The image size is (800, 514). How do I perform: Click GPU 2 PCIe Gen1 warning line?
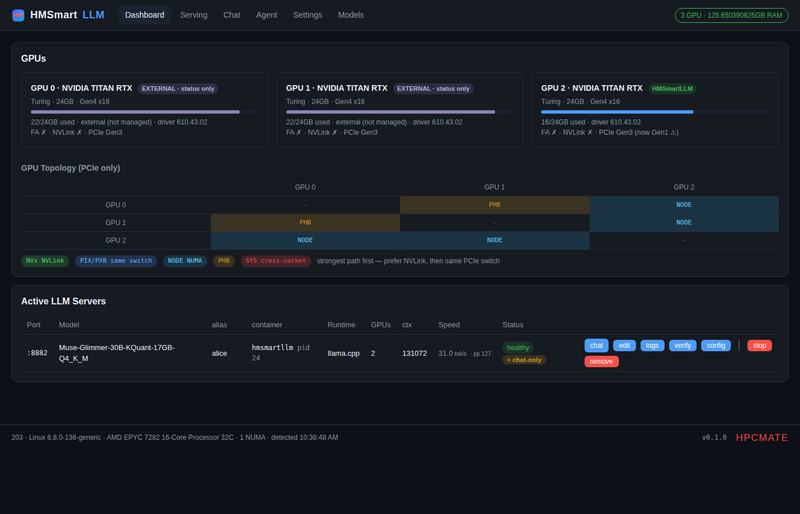point(610,133)
